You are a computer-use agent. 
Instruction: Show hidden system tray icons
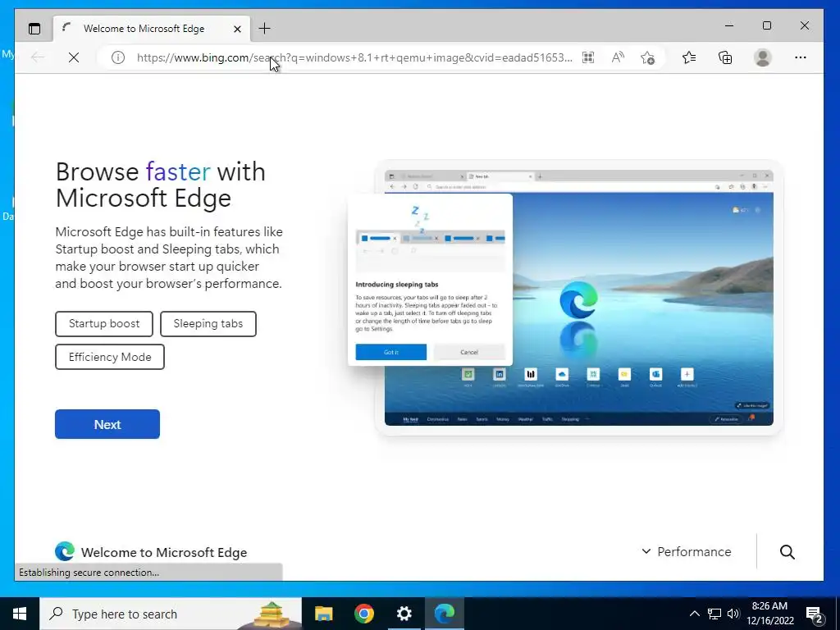coord(694,614)
